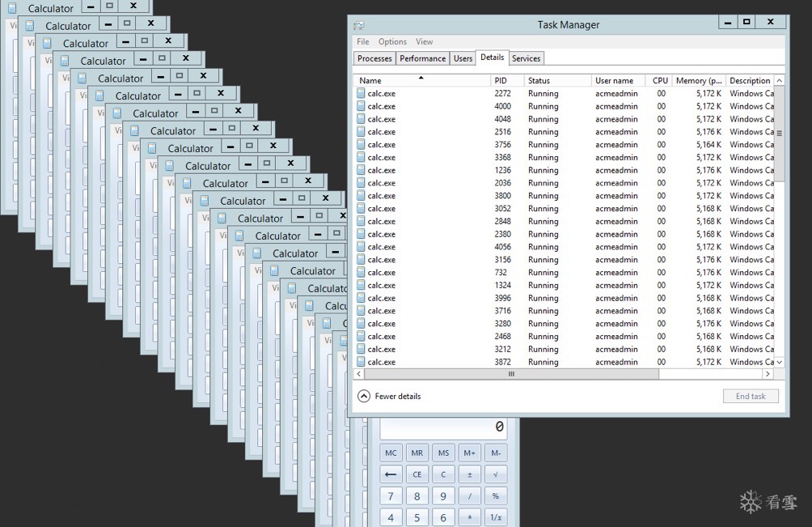Select calc.exe icon for PID 2468
This screenshot has height=527, width=812.
click(x=361, y=336)
